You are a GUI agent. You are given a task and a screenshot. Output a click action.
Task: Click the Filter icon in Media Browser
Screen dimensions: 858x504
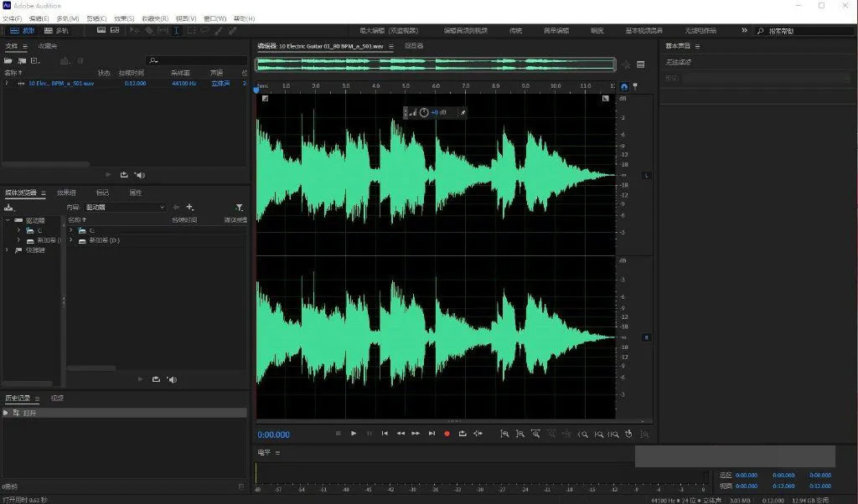tap(240, 207)
